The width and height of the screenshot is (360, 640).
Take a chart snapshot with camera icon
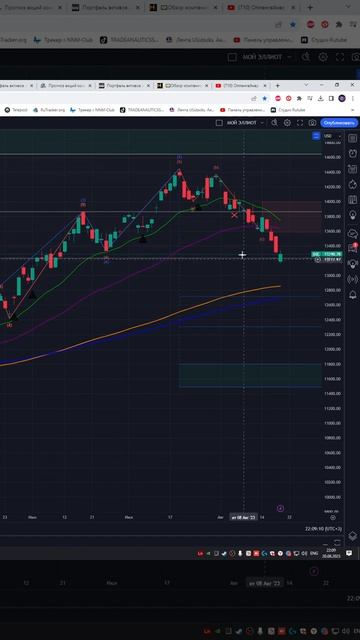coord(312,122)
